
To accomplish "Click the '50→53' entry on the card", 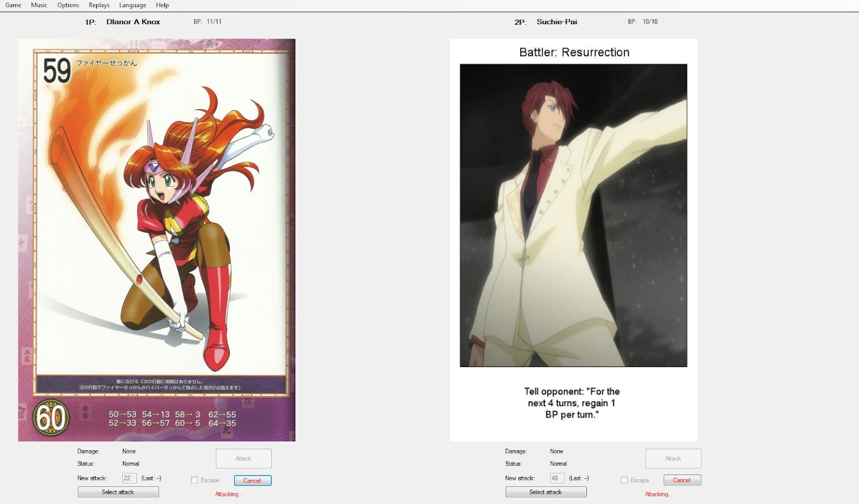I will pyautogui.click(x=122, y=414).
